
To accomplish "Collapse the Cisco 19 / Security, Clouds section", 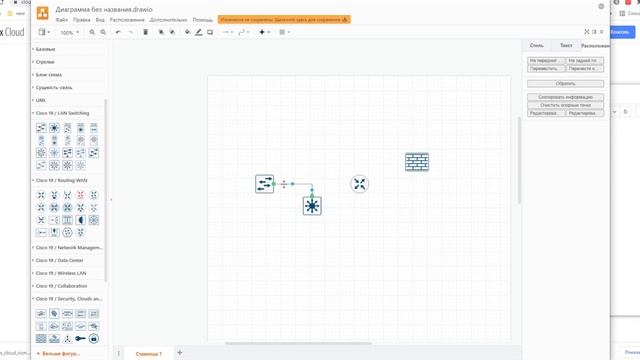I will click(x=68, y=299).
